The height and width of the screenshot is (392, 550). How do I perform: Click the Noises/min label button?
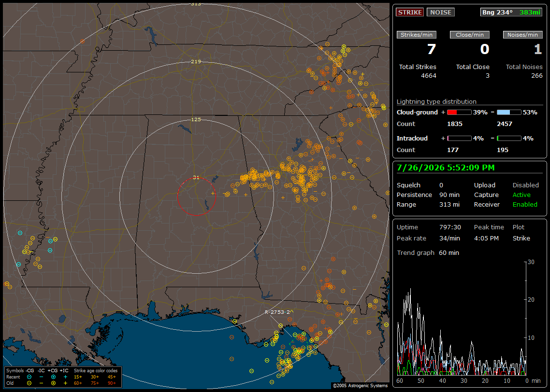522,35
